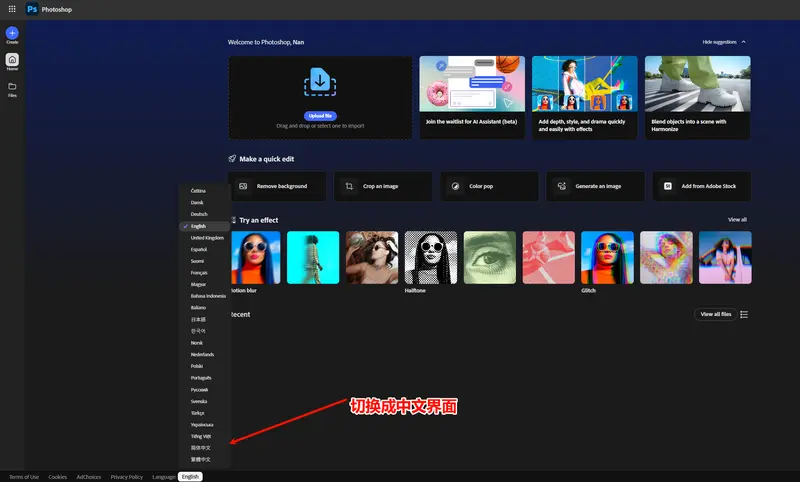Viewport: 800px width, 482px height.
Task: Switch recent files to list view icon
Action: 744,314
